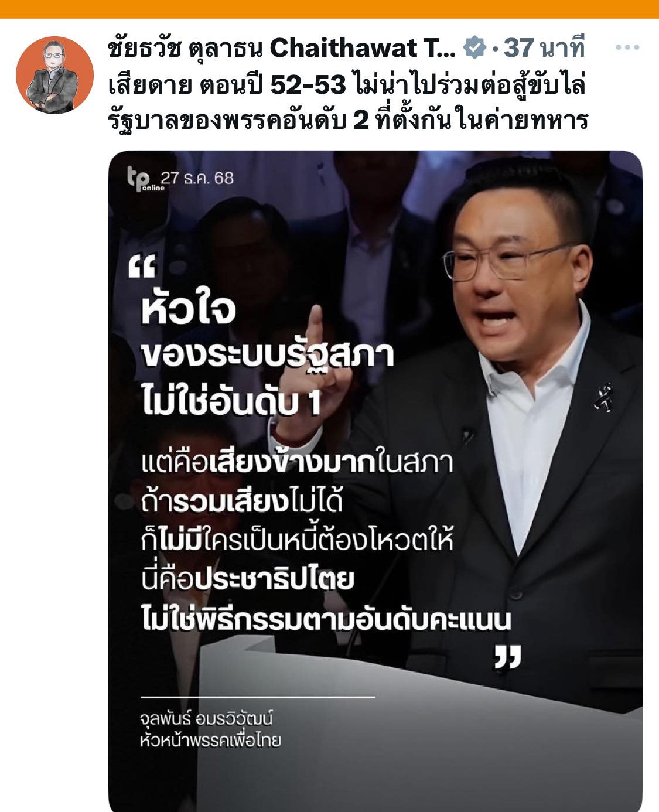This screenshot has width=659, height=812.
Task: Click the caption name จุลพันธ์ อมรวิวัฒน์
Action: pyautogui.click(x=206, y=719)
